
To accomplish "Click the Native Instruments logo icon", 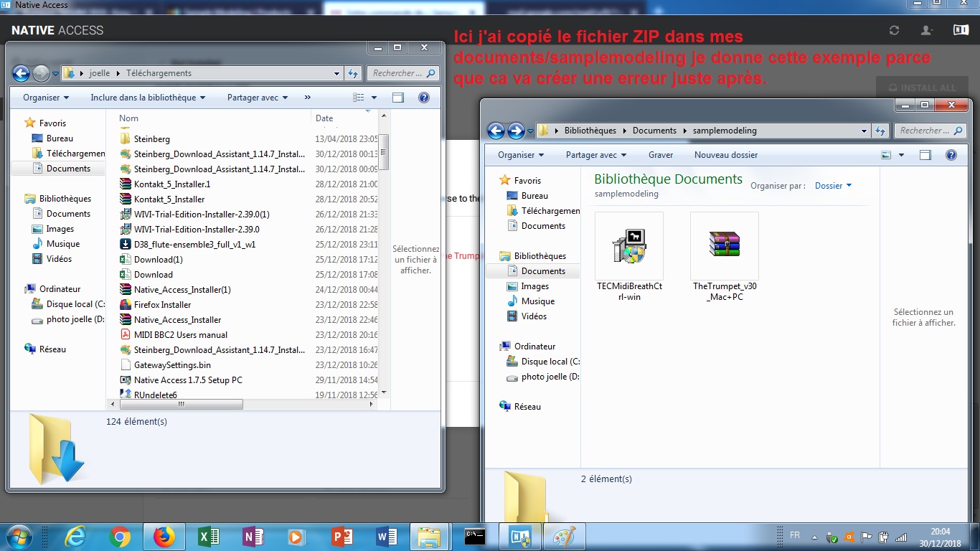I will 961,30.
